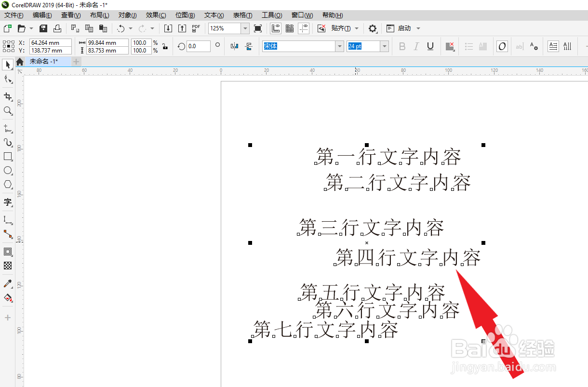Open Publish to PDF

195,28
